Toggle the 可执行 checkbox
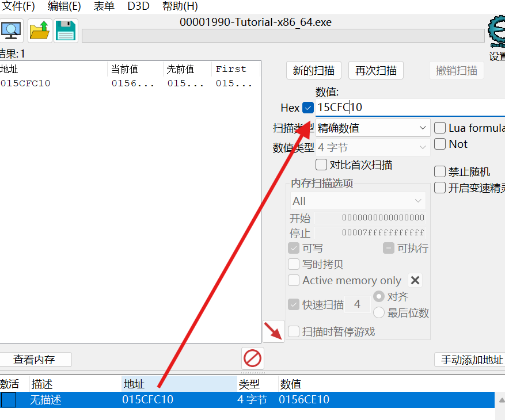This screenshot has height=420, width=505. 389,248
